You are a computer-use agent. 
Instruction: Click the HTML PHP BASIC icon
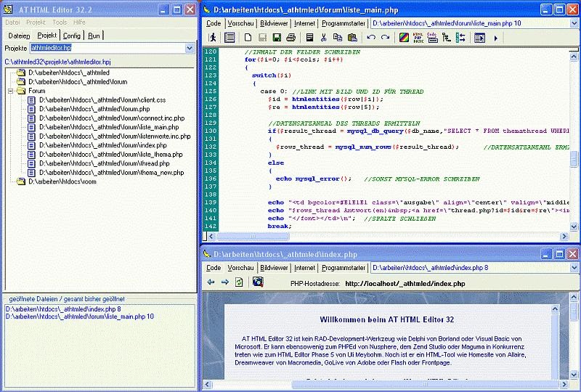(x=418, y=38)
